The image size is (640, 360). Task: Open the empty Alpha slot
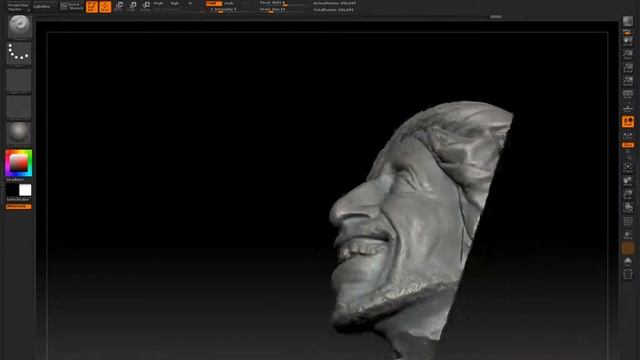click(x=19, y=80)
